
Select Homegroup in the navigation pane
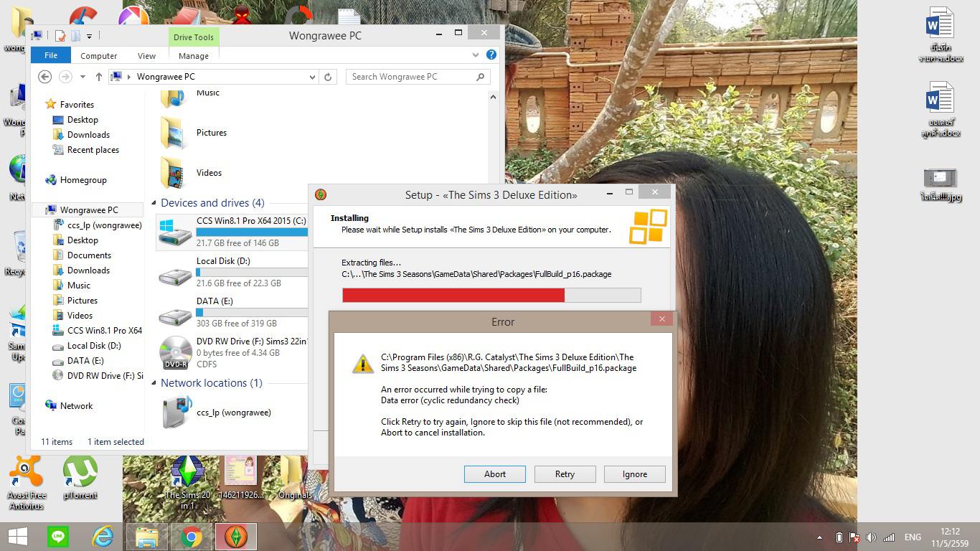point(83,180)
